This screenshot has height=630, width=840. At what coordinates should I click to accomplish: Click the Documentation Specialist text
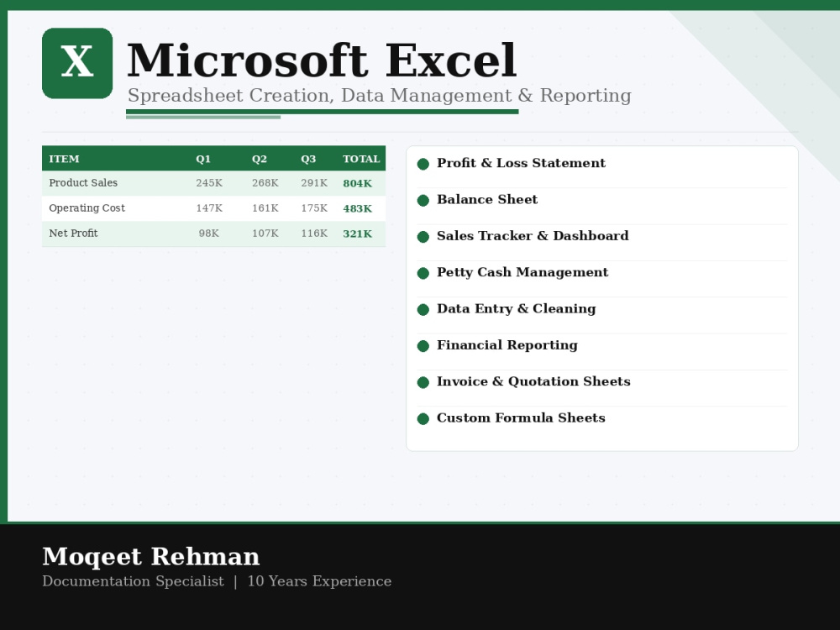coord(133,581)
